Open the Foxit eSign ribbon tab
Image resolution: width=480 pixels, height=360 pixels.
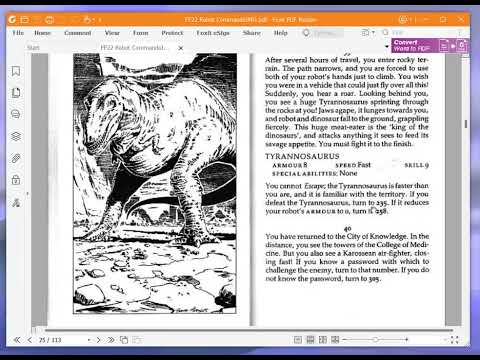pos(213,33)
